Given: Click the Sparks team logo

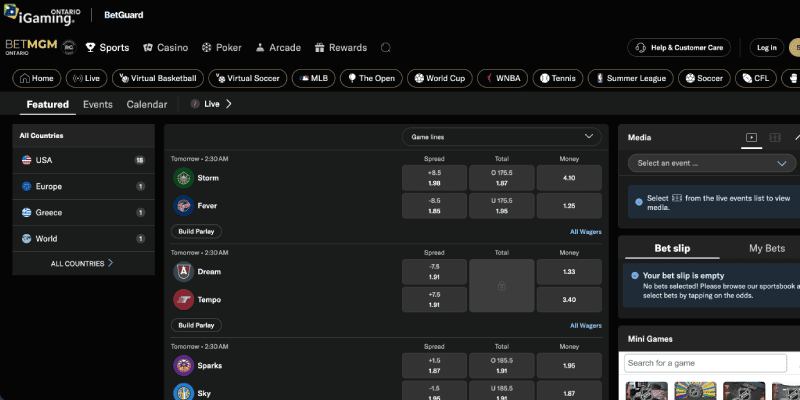Looking at the screenshot, I should click(x=183, y=365).
